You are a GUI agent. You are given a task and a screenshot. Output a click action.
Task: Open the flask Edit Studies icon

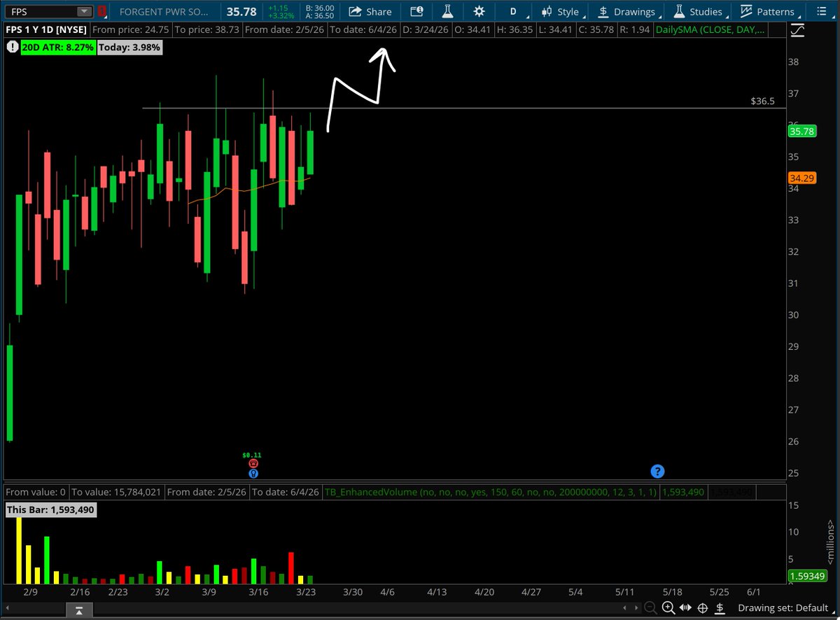click(x=447, y=11)
